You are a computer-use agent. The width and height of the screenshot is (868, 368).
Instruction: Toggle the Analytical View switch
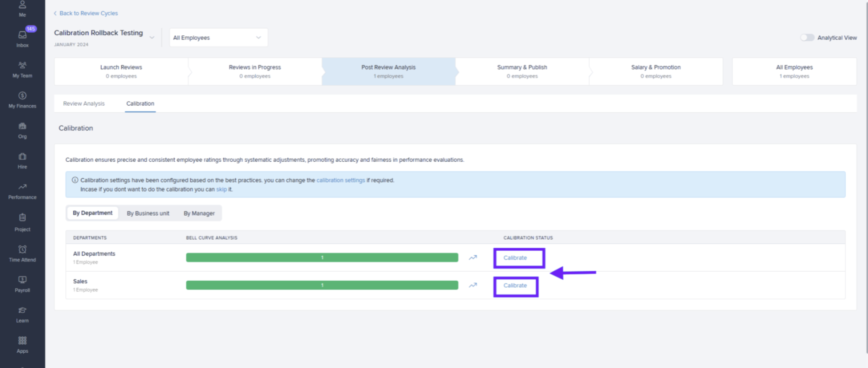(x=807, y=37)
